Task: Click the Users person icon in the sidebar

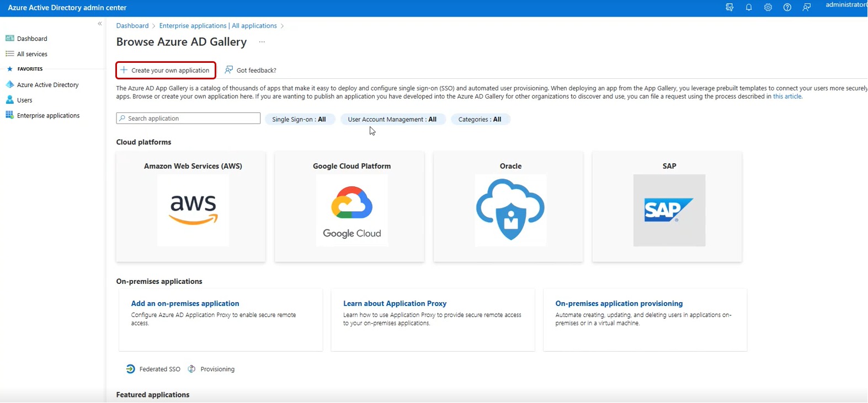Action: [9, 100]
